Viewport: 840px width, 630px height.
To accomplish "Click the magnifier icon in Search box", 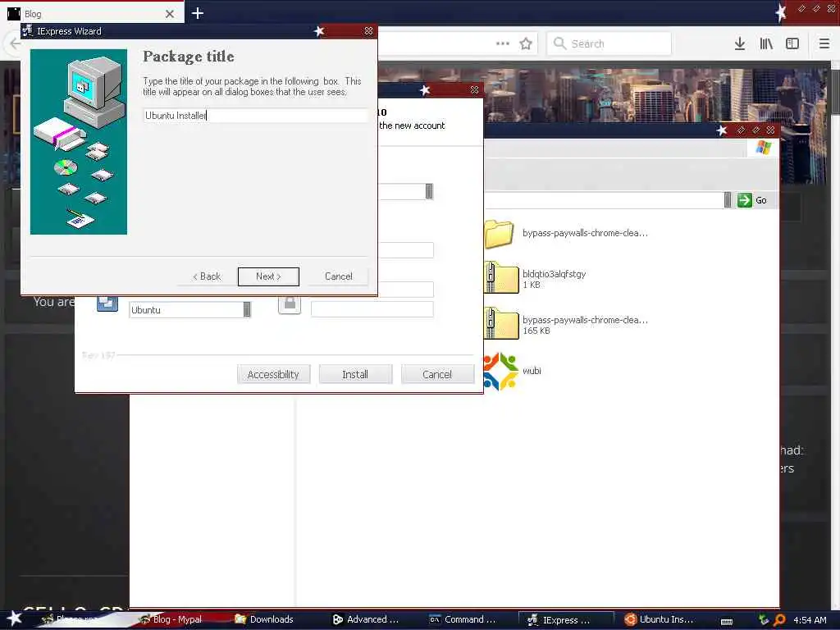I will click(x=559, y=43).
